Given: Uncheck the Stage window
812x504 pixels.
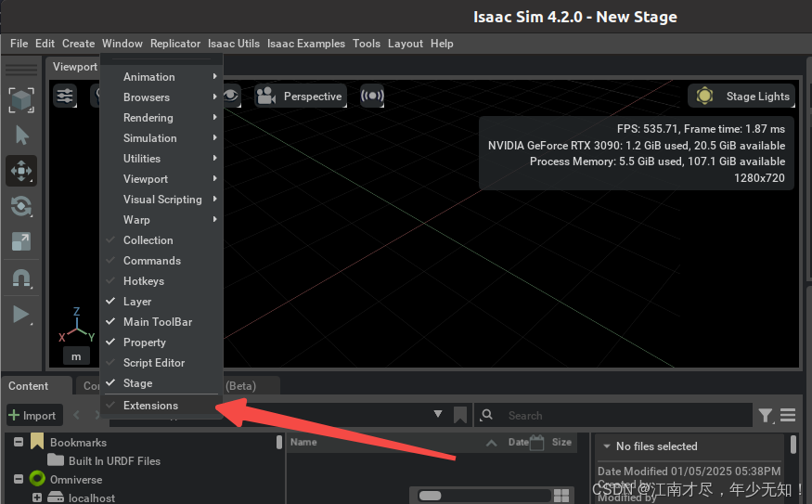Looking at the screenshot, I should point(161,383).
